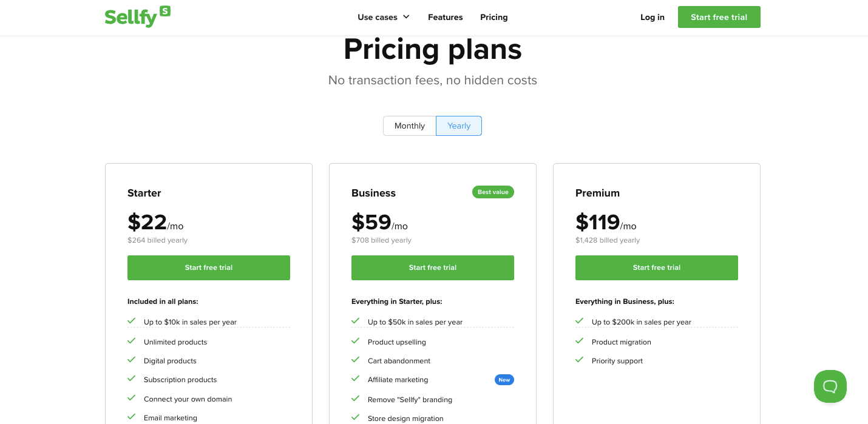This screenshot has height=424, width=868.
Task: Select Yearly billing option
Action: [459, 126]
